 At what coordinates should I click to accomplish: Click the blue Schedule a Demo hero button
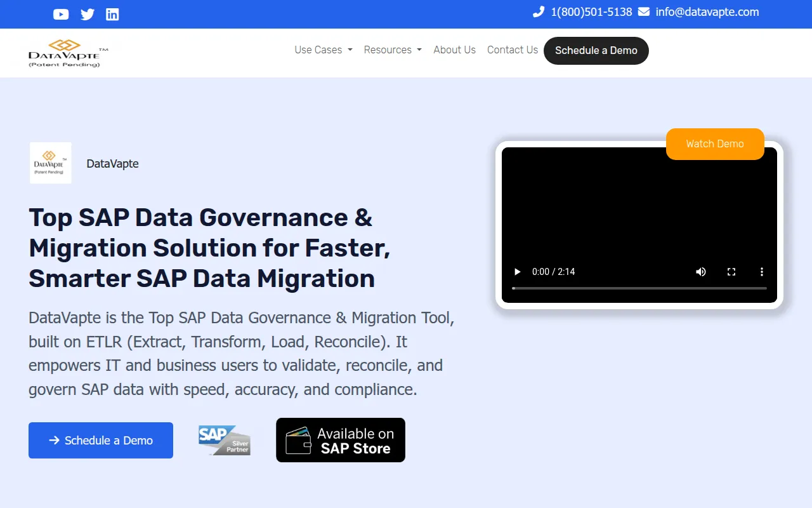coord(101,441)
